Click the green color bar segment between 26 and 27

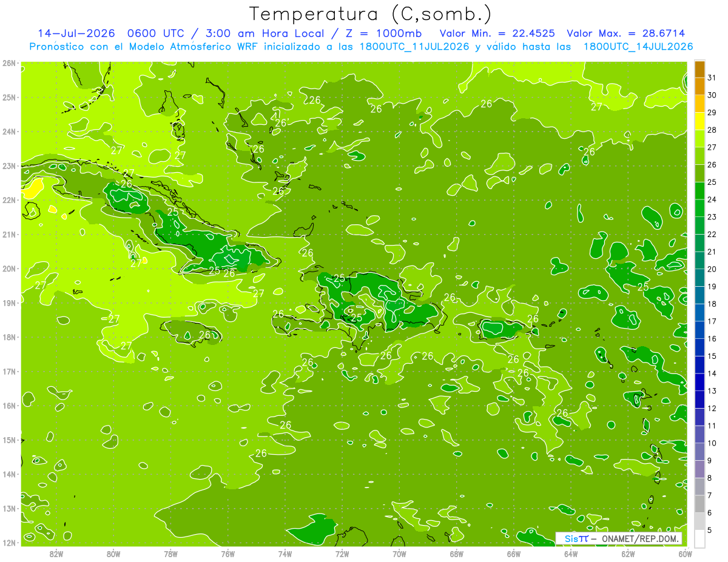coord(699,156)
